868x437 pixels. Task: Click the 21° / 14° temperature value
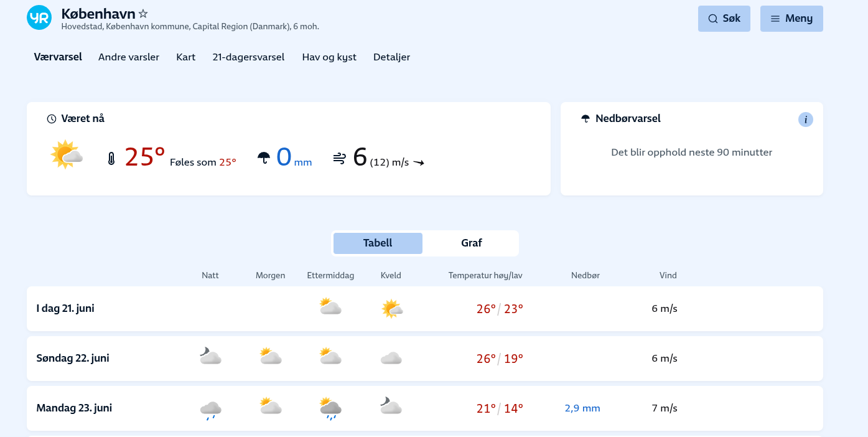[x=500, y=408]
